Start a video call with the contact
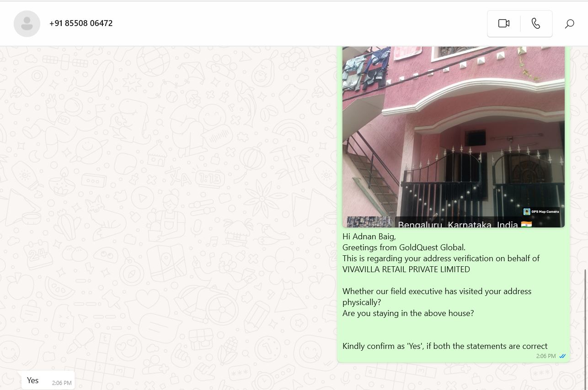 coord(504,23)
